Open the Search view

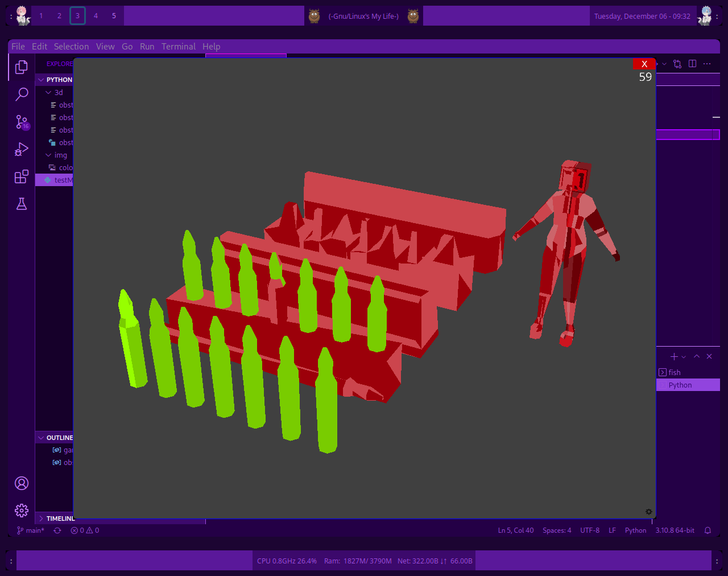(21, 94)
